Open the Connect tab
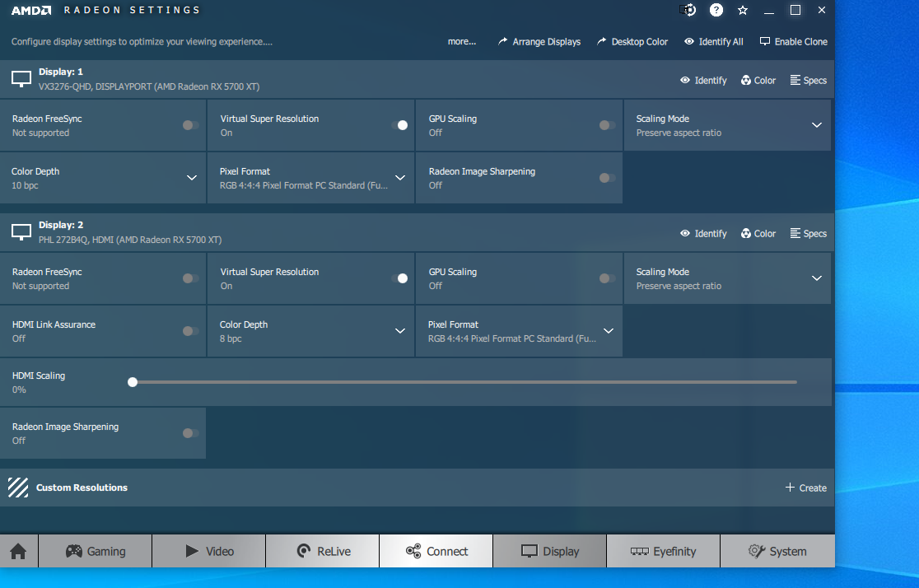The height and width of the screenshot is (588, 919). click(x=436, y=551)
